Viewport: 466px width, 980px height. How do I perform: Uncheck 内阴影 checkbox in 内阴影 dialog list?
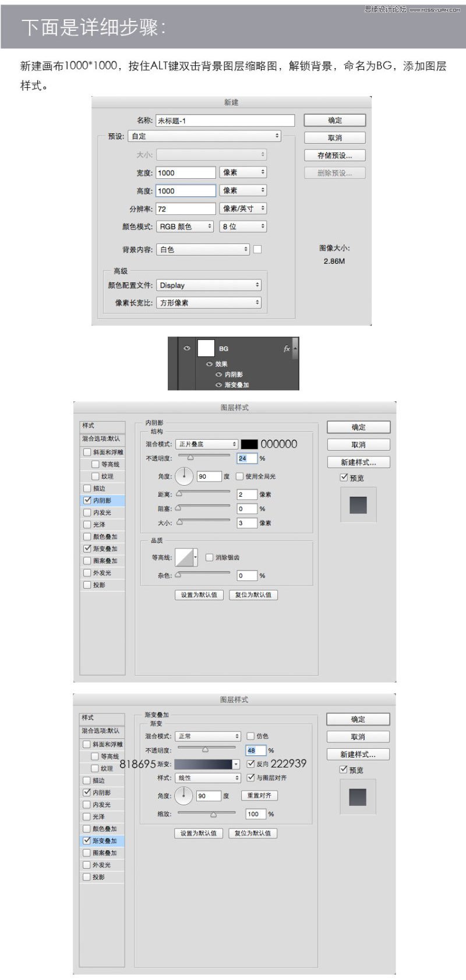[x=87, y=500]
